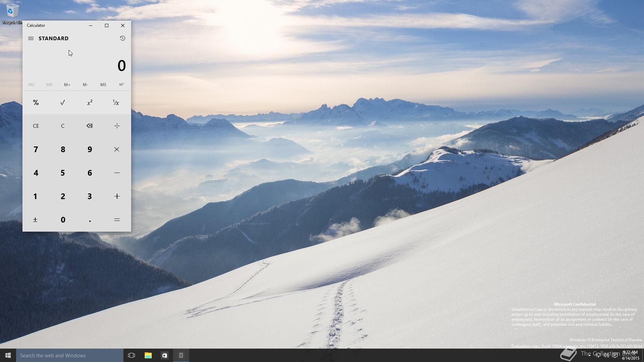Click digit 5 on the keypad
Viewport: 644px width, 362px height.
pos(63,173)
